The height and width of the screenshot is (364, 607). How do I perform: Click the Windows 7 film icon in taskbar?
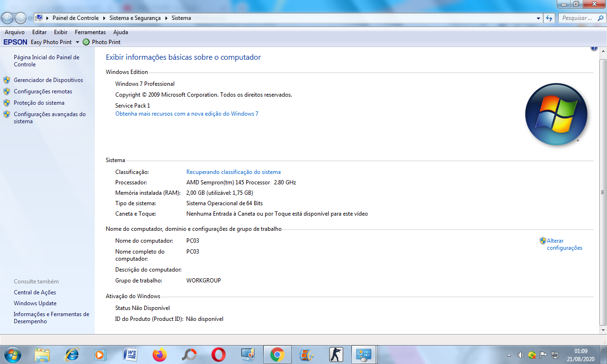tap(307, 355)
